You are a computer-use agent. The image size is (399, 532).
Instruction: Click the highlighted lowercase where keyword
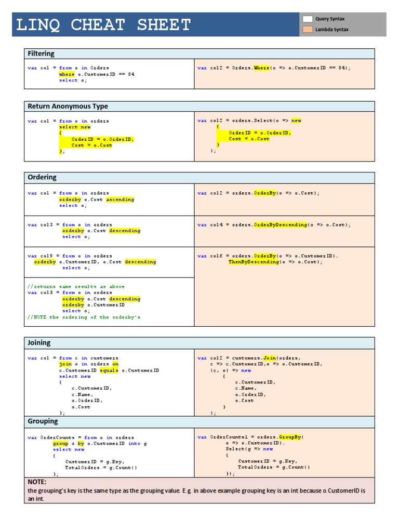coord(66,74)
